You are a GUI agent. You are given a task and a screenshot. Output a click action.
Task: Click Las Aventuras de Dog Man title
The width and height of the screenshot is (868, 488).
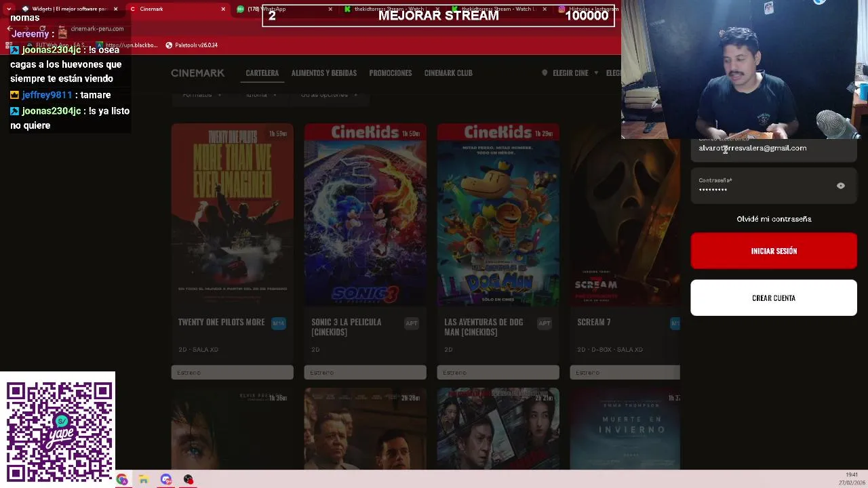pos(484,327)
